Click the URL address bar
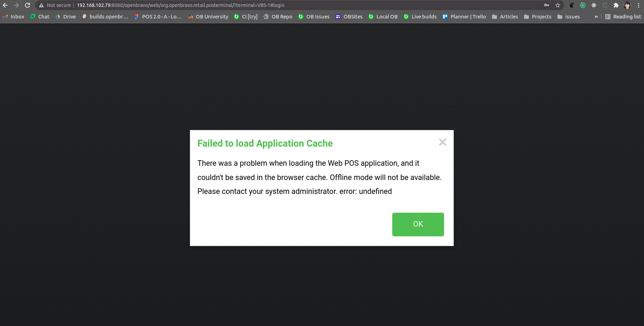644x326 pixels. coord(243,5)
